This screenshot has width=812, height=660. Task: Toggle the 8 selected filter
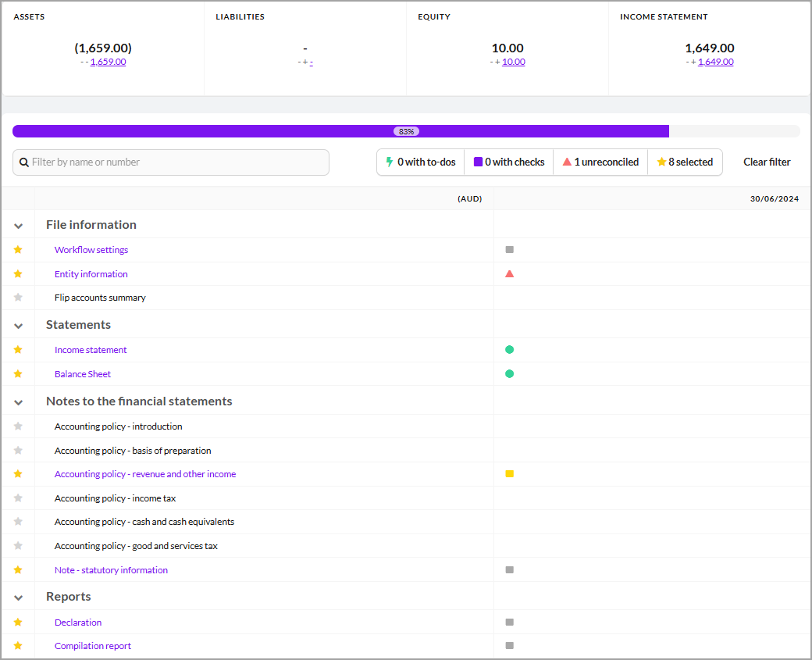(685, 162)
